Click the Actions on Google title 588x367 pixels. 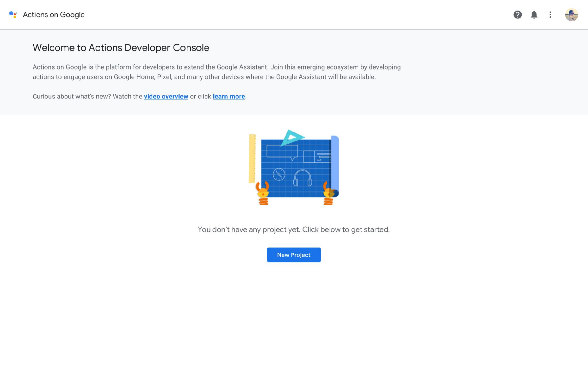point(54,15)
